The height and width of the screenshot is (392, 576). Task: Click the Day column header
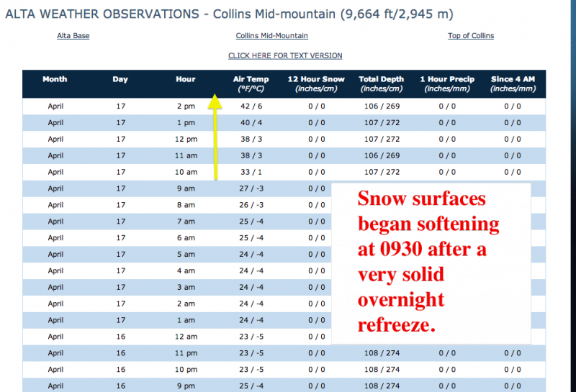tap(120, 79)
